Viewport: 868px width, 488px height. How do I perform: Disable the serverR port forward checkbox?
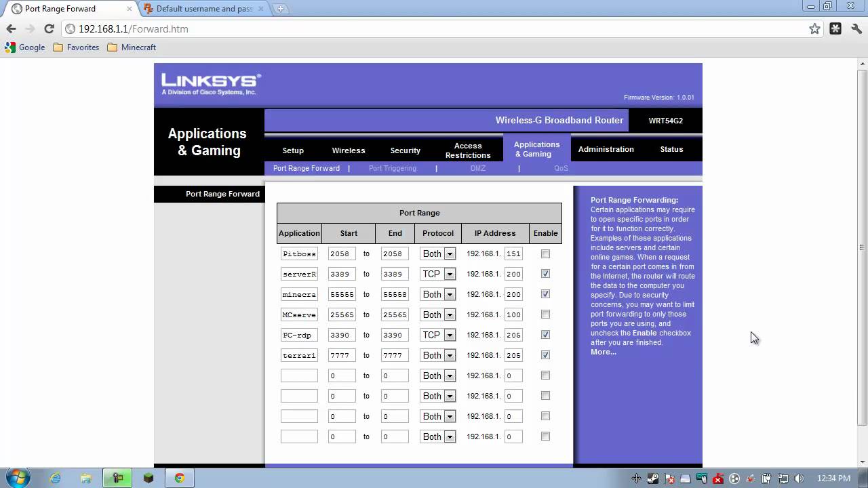545,274
